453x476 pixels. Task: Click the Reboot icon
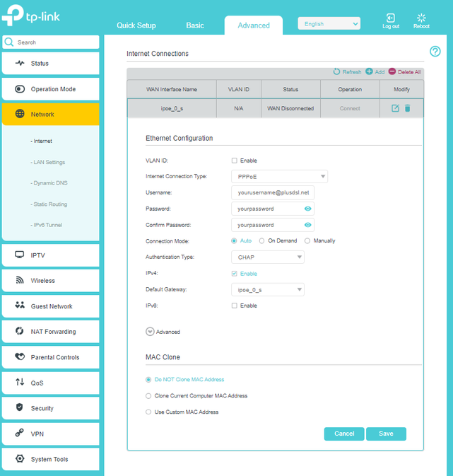point(421,18)
